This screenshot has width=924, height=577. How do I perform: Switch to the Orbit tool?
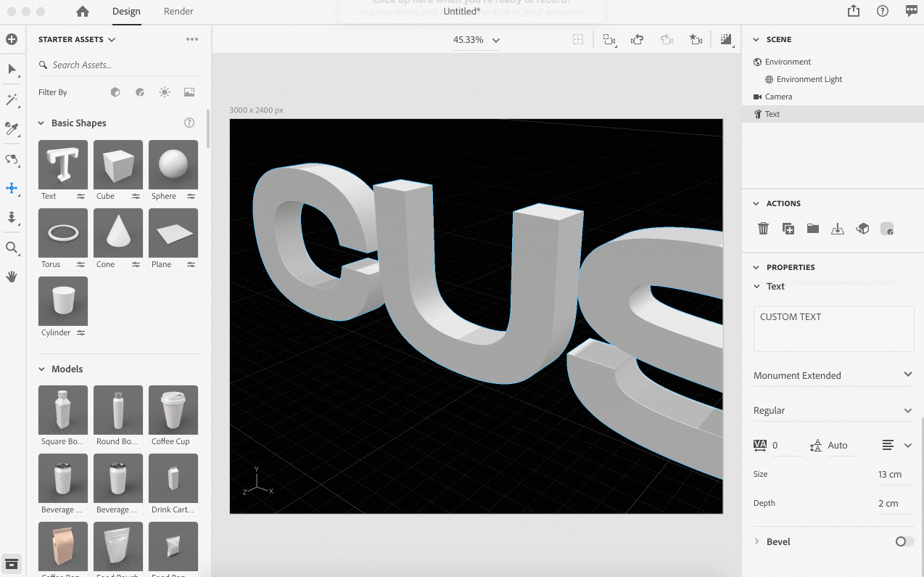click(x=12, y=160)
